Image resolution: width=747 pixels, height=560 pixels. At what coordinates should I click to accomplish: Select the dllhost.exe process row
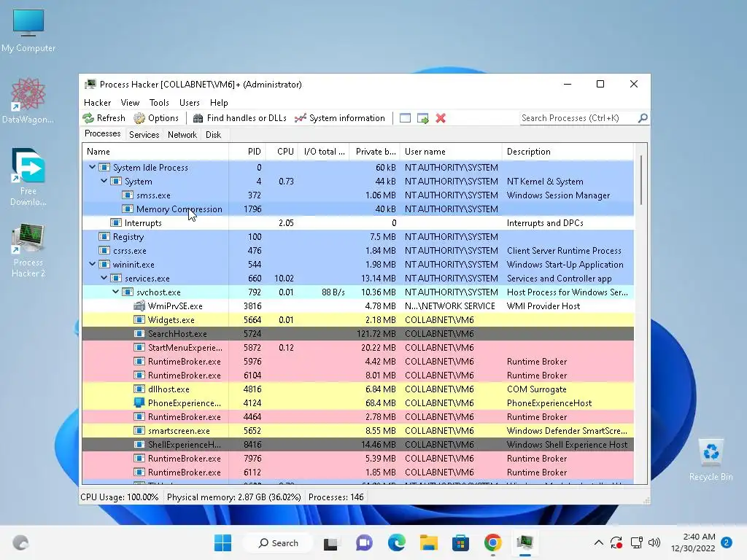pyautogui.click(x=357, y=389)
